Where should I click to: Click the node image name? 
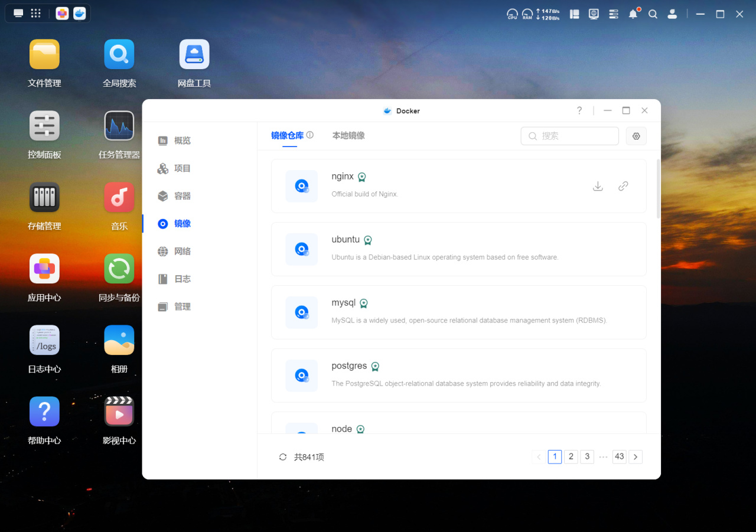click(x=342, y=429)
